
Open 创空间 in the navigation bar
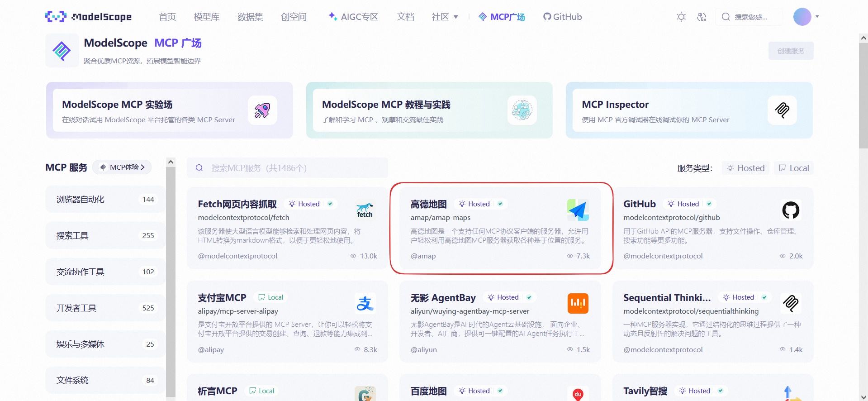point(294,17)
